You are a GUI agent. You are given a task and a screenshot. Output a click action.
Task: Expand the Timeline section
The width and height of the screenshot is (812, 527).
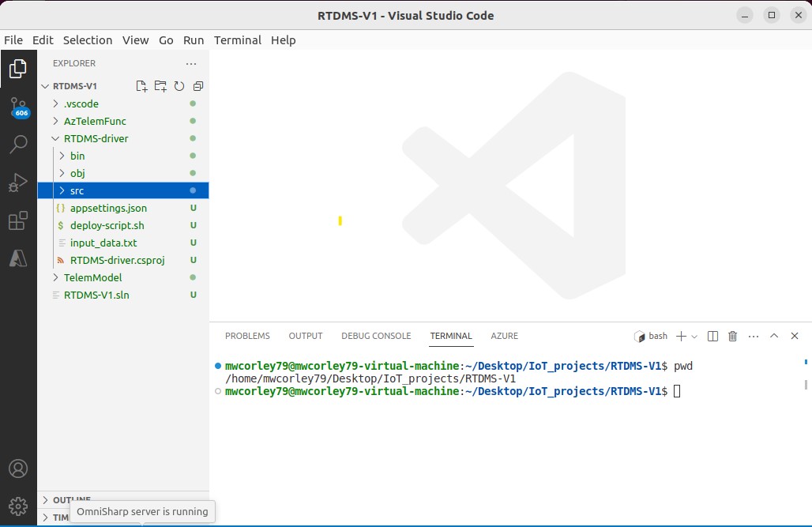(54, 518)
